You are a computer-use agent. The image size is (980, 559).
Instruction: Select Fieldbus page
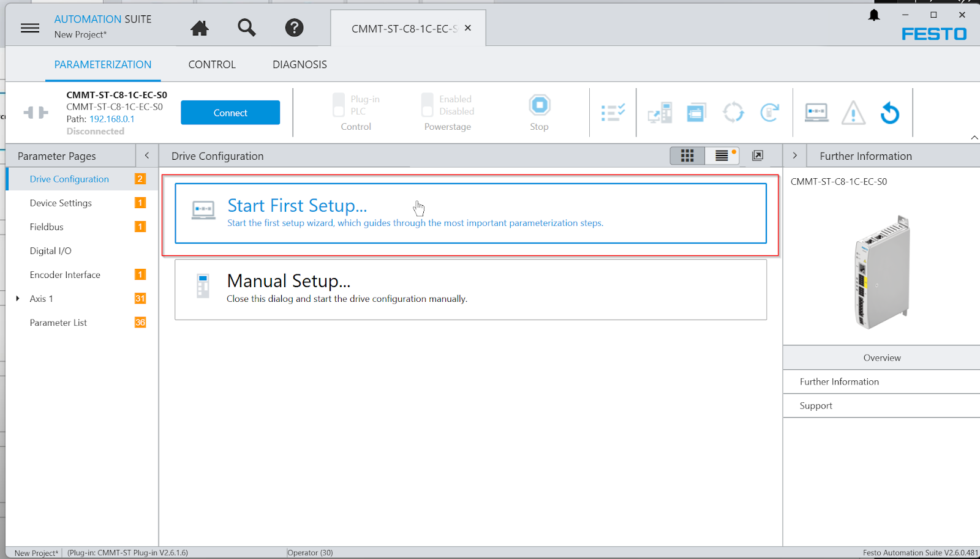pyautogui.click(x=47, y=227)
